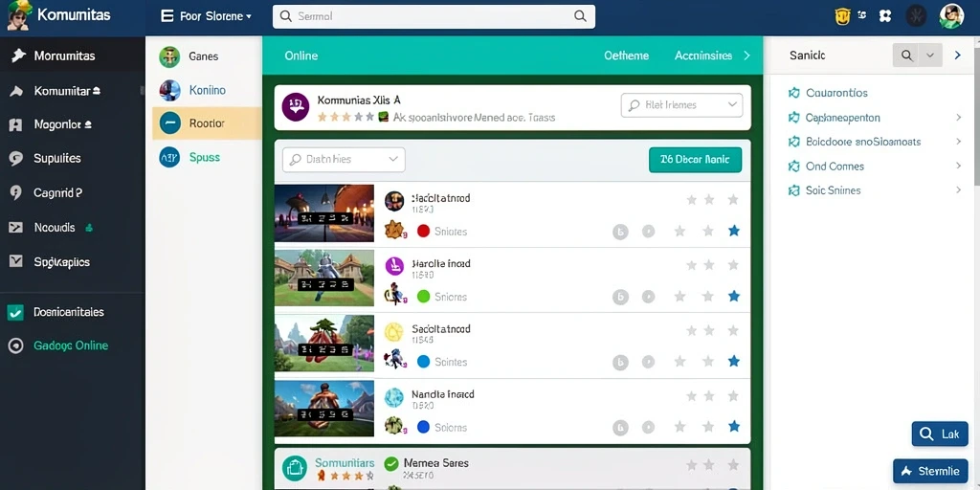Switch to the Online tab
Viewport: 980px width, 490px height.
pos(301,56)
